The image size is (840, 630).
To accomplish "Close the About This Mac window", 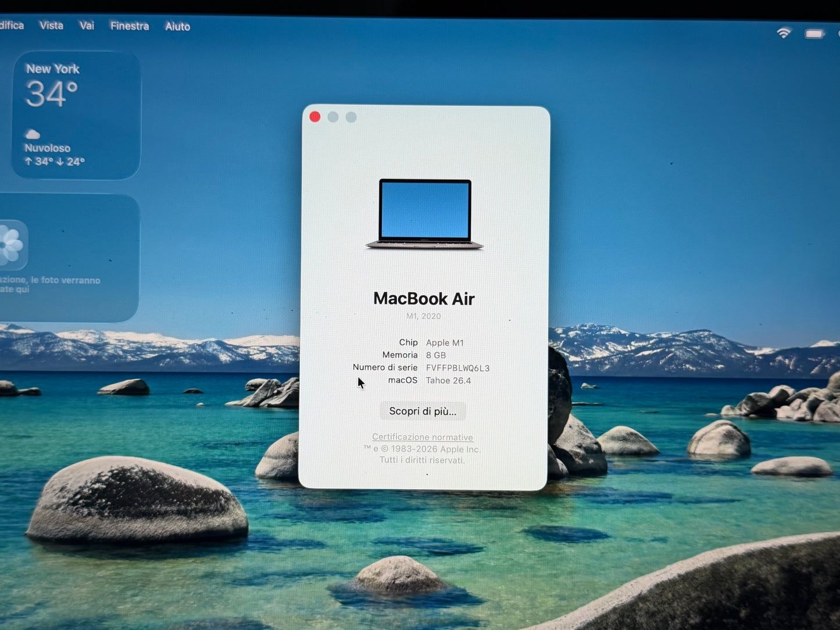I will tap(315, 117).
